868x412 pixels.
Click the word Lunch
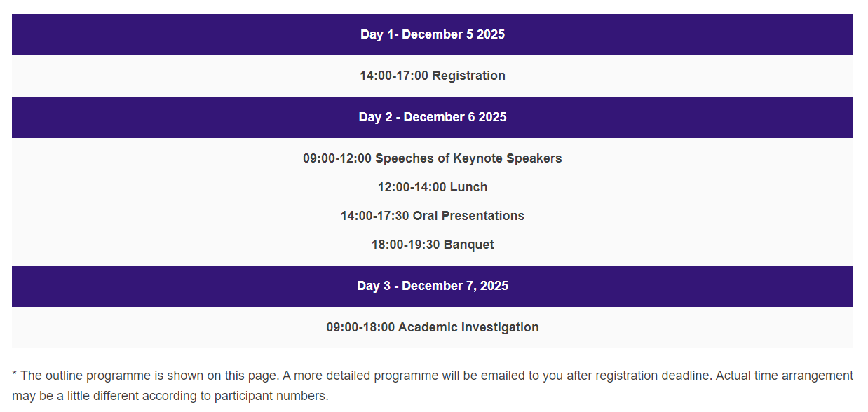468,187
